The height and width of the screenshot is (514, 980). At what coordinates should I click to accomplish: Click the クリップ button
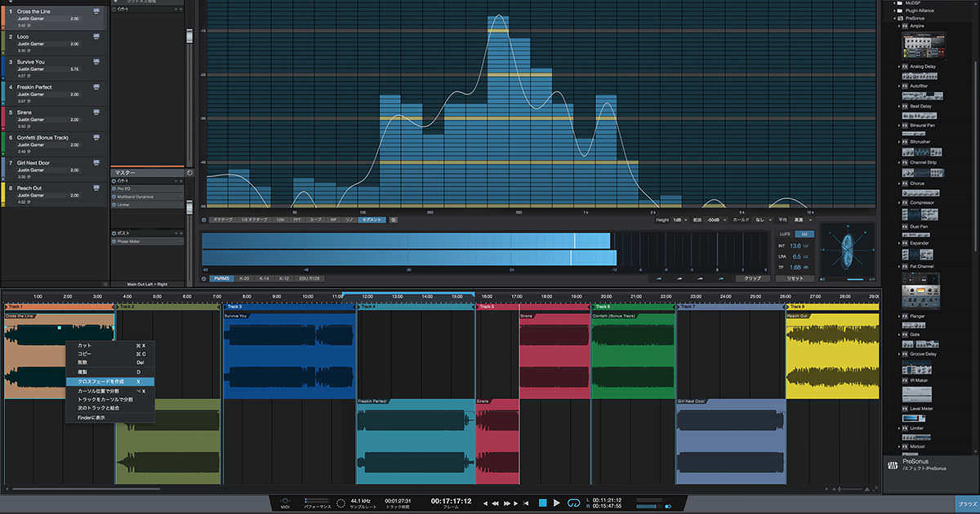pyautogui.click(x=752, y=278)
